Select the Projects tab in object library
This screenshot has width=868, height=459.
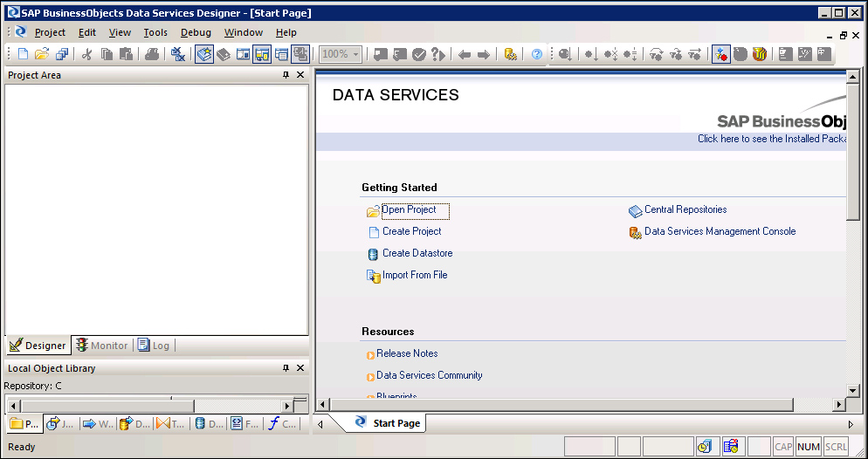pyautogui.click(x=24, y=424)
